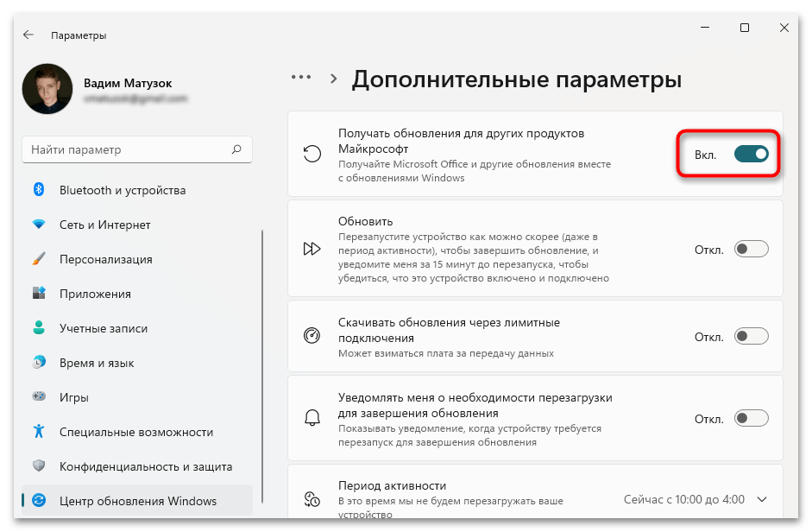Disable updates for other Microsoft products toggle
812x532 pixels.
pos(751,154)
